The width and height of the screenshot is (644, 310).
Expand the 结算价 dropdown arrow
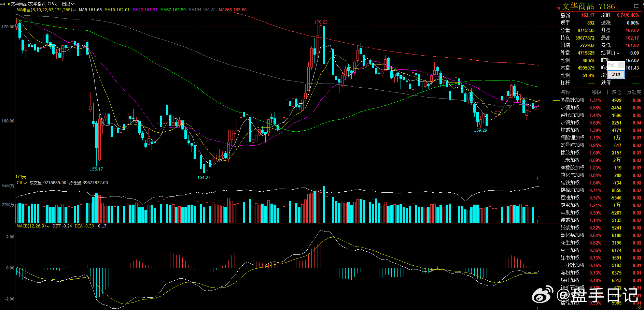click(618, 53)
